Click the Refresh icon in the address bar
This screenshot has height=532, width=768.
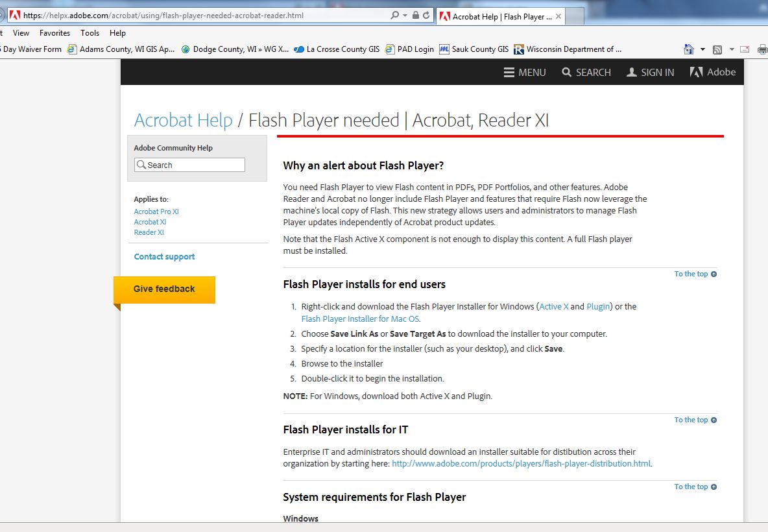tap(427, 14)
